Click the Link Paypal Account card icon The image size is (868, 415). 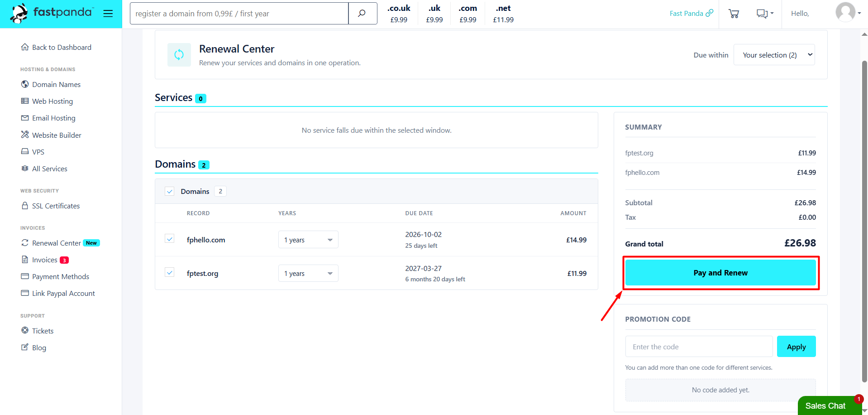[25, 293]
